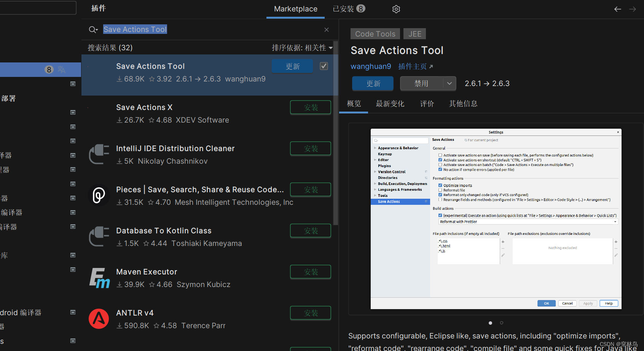The image size is (644, 351).
Task: Click the search magnifier icon
Action: (x=92, y=30)
